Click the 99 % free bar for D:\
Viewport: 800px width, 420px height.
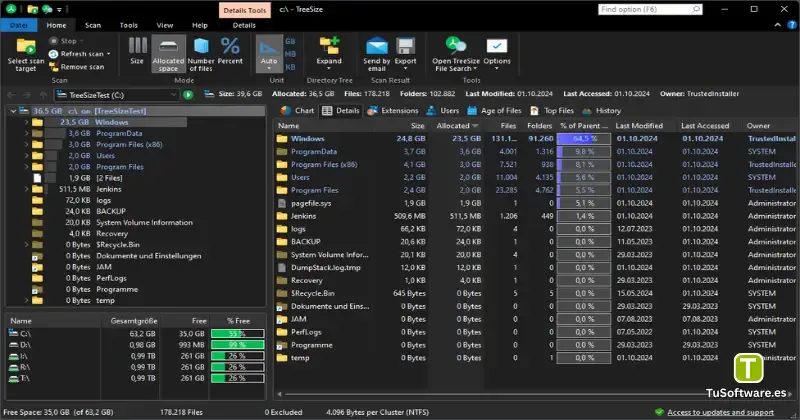237,345
